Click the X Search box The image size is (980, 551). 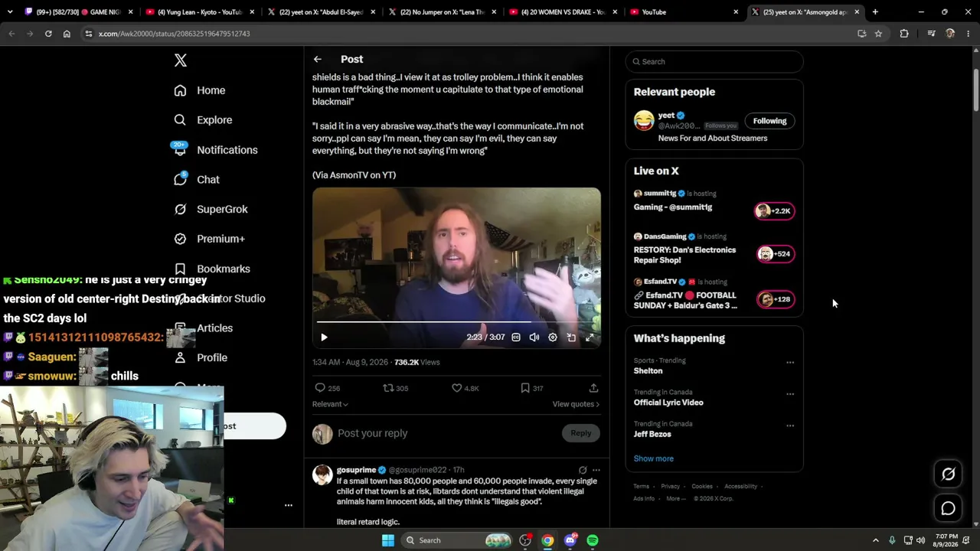click(714, 61)
